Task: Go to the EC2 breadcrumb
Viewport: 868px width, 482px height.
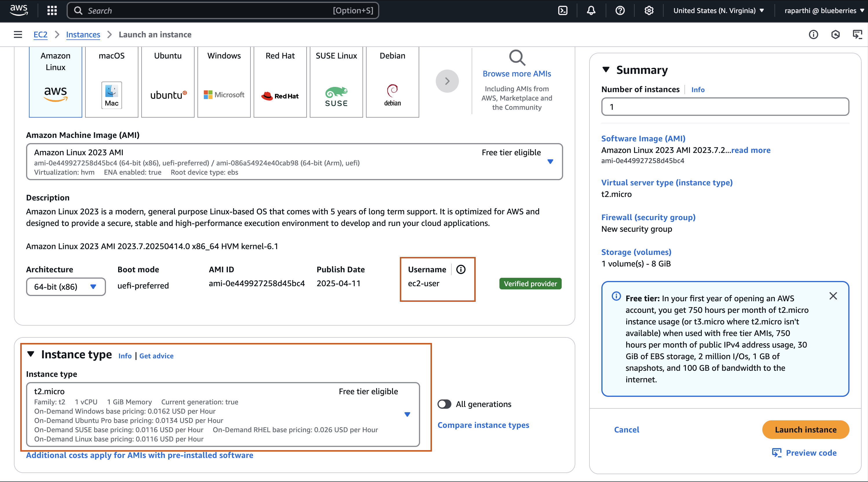Action: tap(41, 34)
